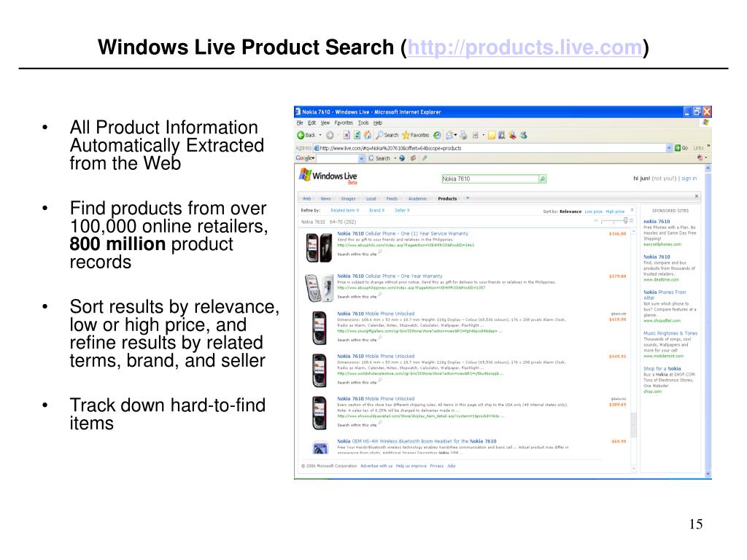Image resolution: width=747 pixels, height=560 pixels.
Task: Click the Privacy footer link
Action: point(436,466)
